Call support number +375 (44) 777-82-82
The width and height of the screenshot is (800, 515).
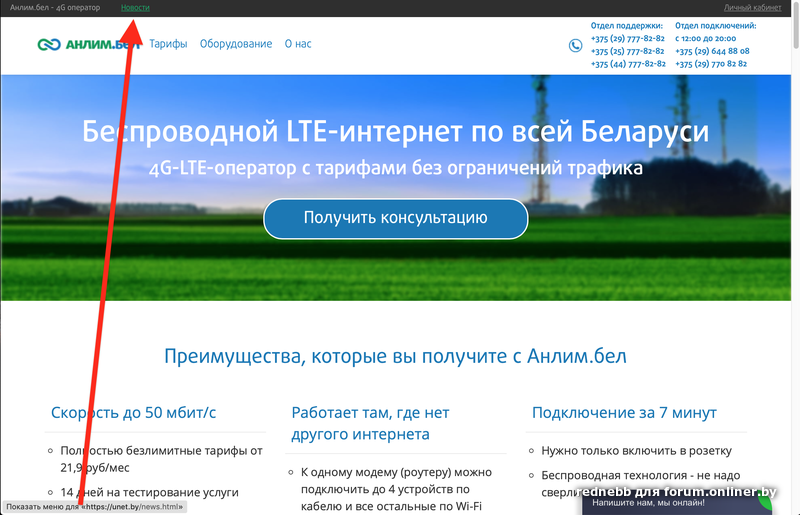click(628, 64)
